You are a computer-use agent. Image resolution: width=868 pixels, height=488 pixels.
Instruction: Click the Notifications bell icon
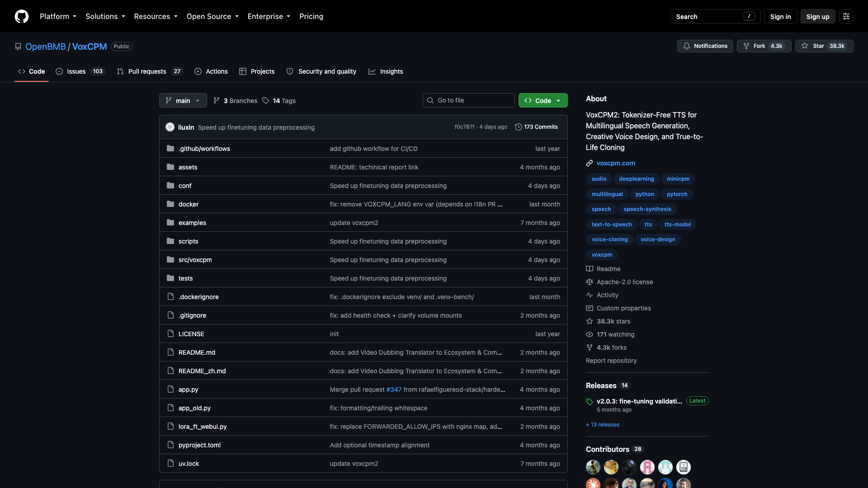[687, 46]
